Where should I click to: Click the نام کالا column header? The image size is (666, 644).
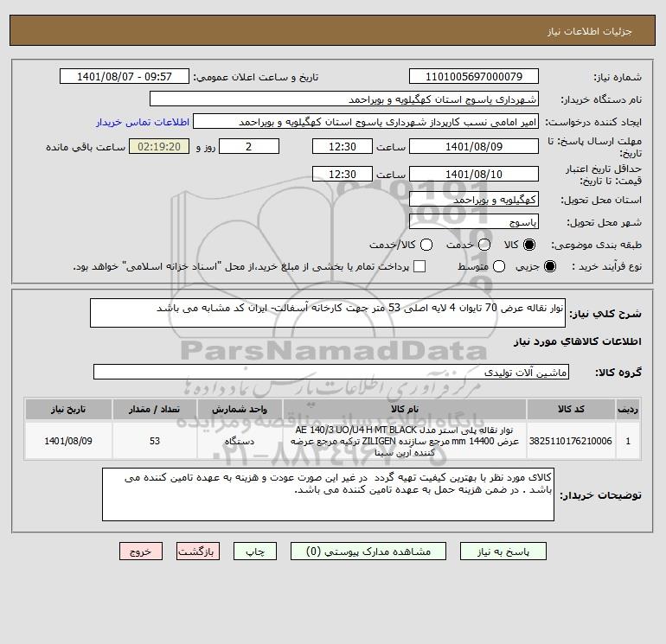click(405, 409)
